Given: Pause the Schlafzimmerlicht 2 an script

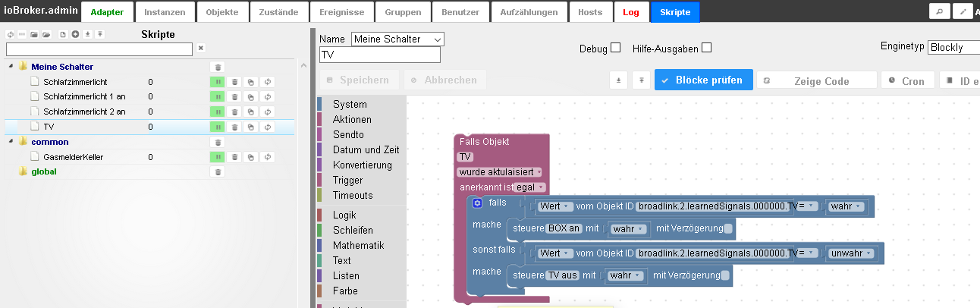Looking at the screenshot, I should pos(218,112).
